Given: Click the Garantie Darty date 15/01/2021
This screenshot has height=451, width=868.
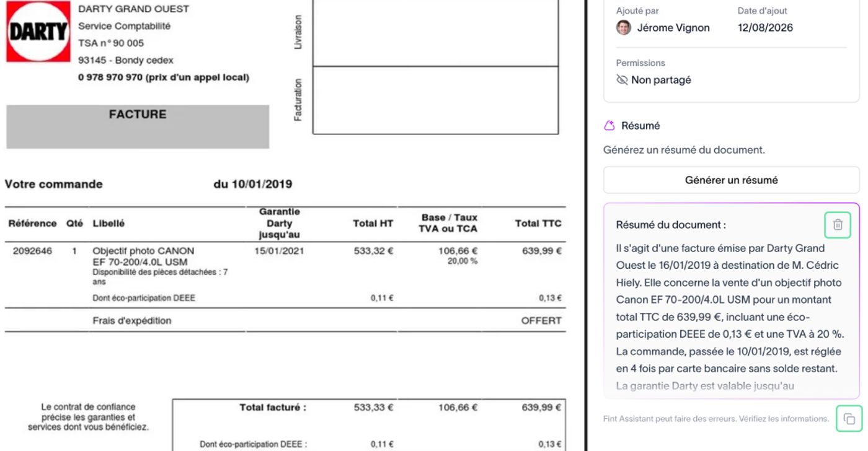Looking at the screenshot, I should [279, 251].
